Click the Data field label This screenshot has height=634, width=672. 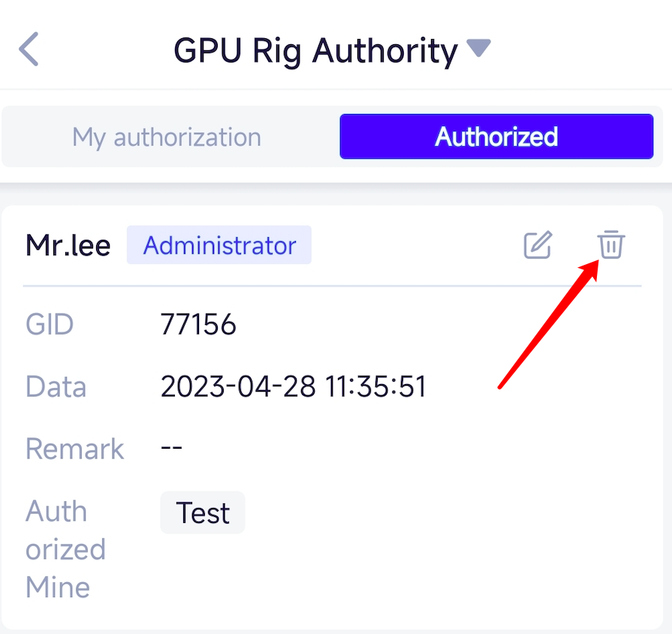[x=56, y=387]
